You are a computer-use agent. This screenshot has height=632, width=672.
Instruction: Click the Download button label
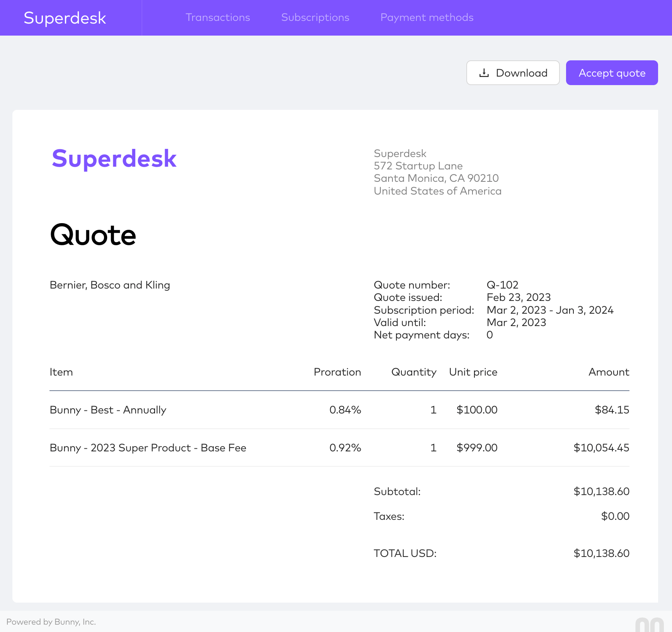tap(522, 73)
